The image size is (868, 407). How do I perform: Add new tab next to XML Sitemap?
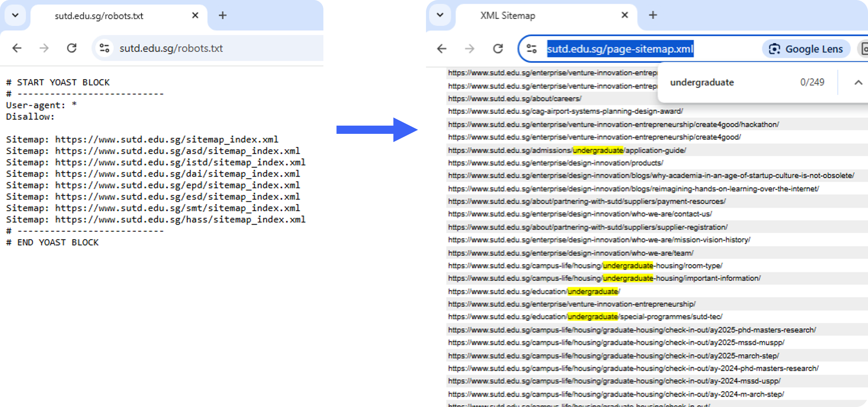(653, 15)
